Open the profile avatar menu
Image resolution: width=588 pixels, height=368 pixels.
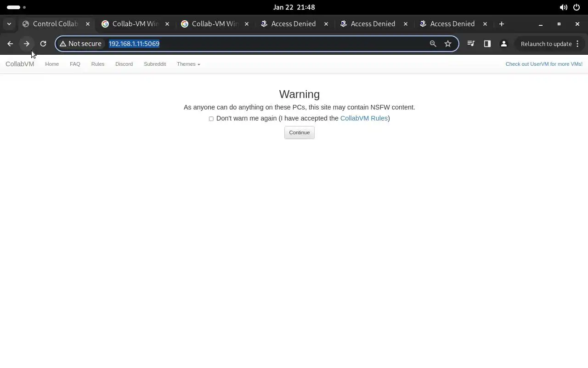click(504, 44)
